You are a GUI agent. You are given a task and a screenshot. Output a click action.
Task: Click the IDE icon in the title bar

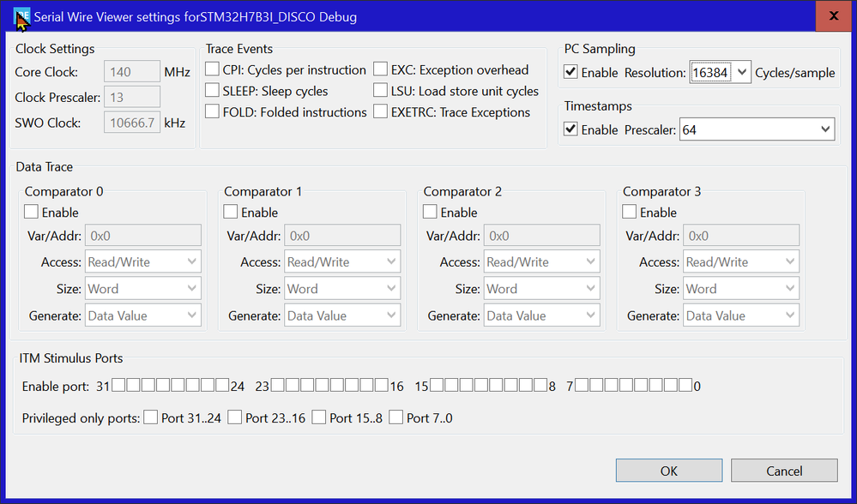(x=21, y=16)
